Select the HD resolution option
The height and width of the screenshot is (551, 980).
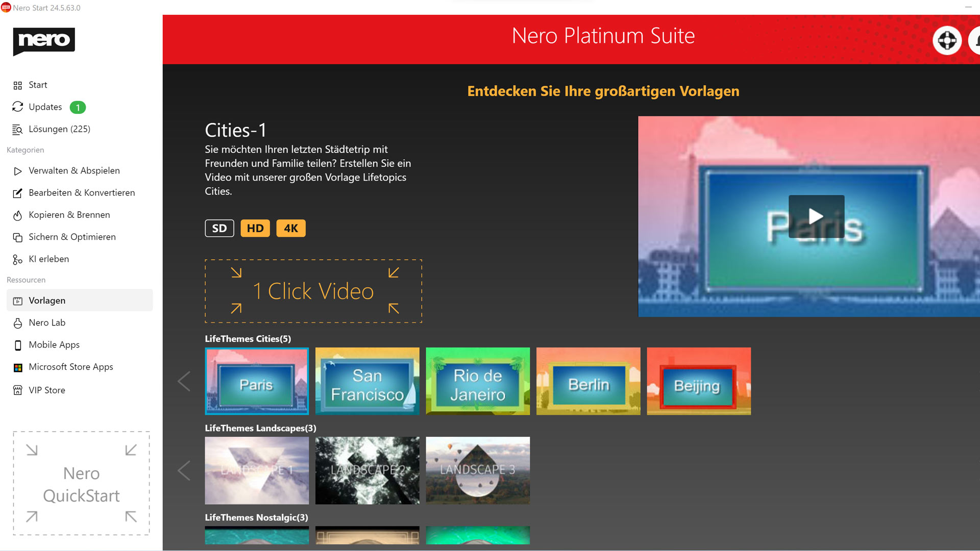click(x=255, y=228)
